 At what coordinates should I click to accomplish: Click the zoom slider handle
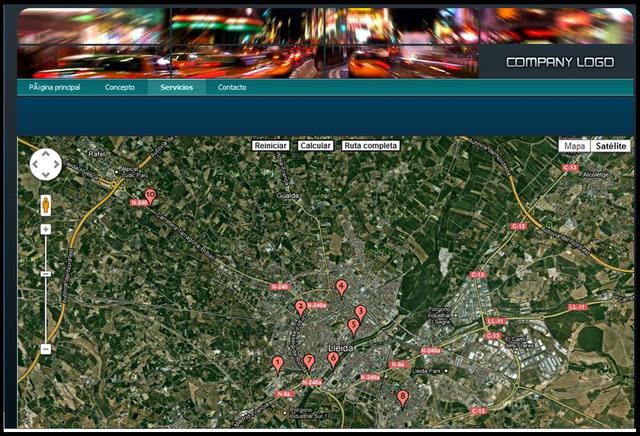pyautogui.click(x=46, y=273)
